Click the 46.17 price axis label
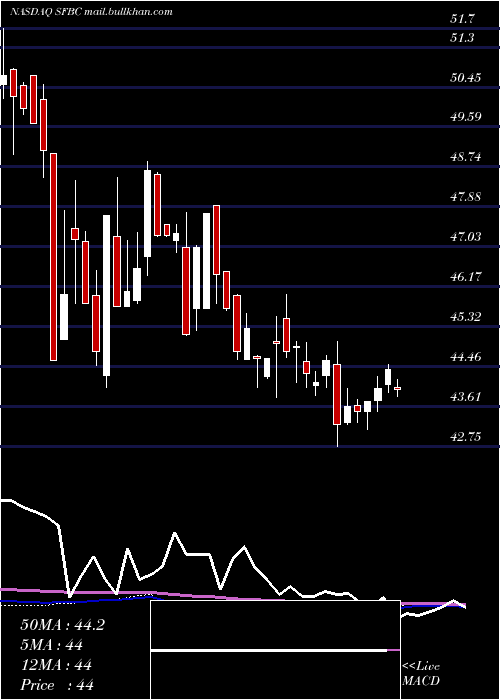Screen dimensions: 500x700 466,276
